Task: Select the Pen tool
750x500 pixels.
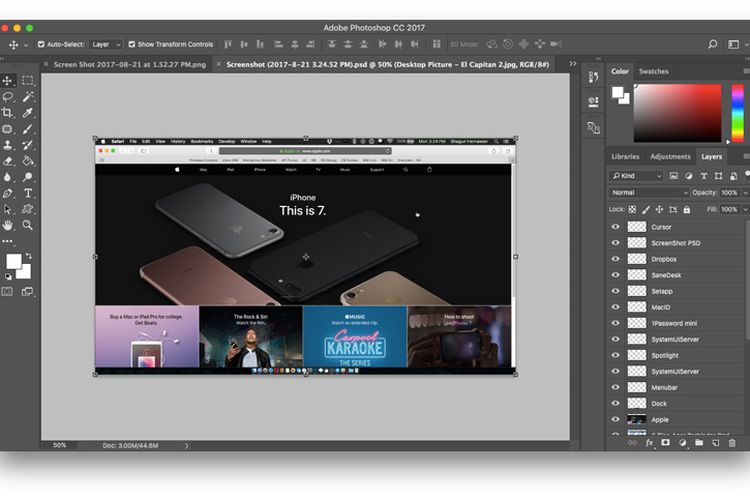Action: (8, 193)
